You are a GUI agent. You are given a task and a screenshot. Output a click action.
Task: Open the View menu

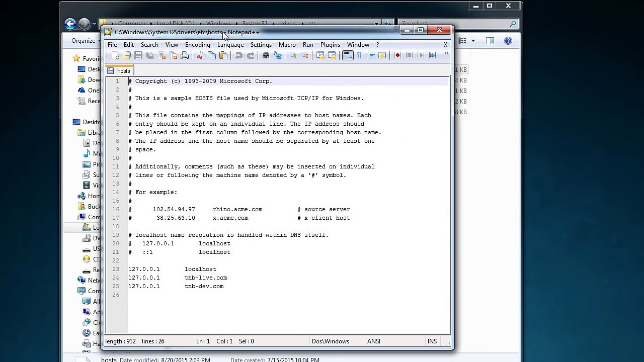172,45
